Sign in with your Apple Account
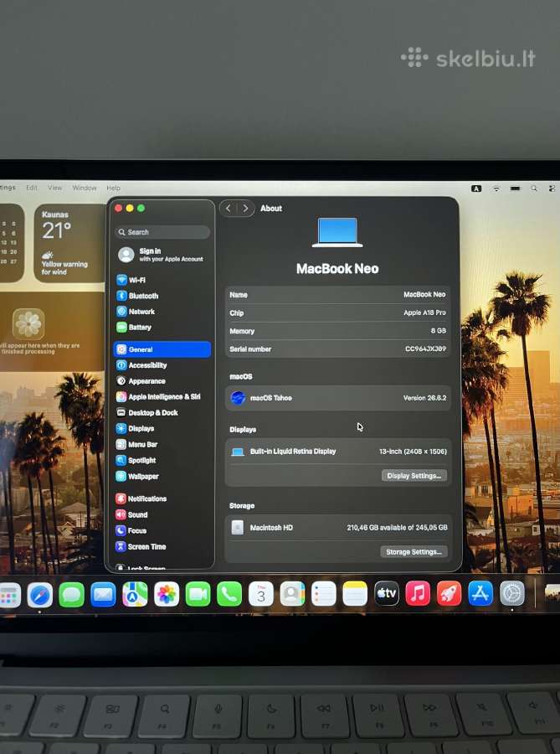Image resolution: width=560 pixels, height=754 pixels. (x=162, y=255)
